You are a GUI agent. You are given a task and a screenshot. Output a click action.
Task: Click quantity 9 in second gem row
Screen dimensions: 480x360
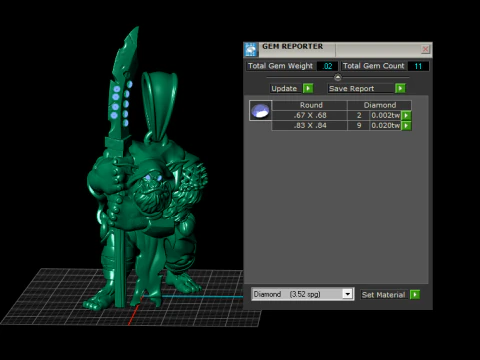[x=359, y=126]
